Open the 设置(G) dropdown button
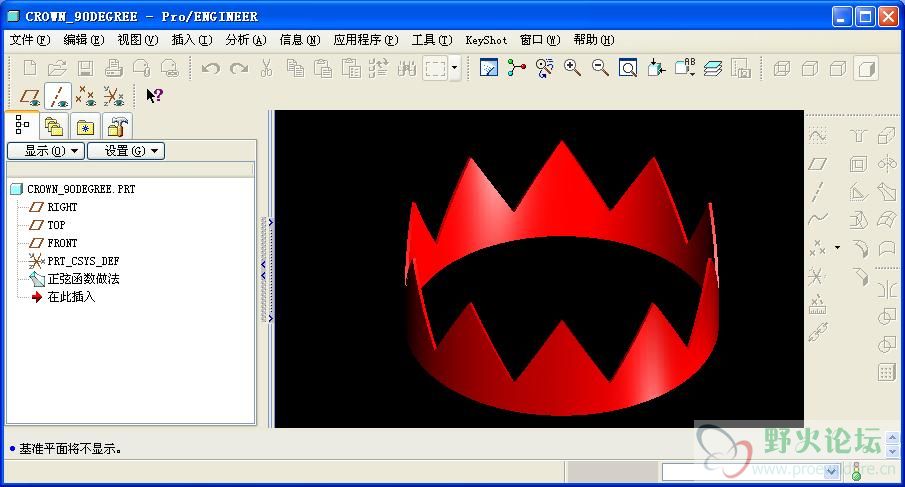The height and width of the screenshot is (487, 905). [126, 151]
